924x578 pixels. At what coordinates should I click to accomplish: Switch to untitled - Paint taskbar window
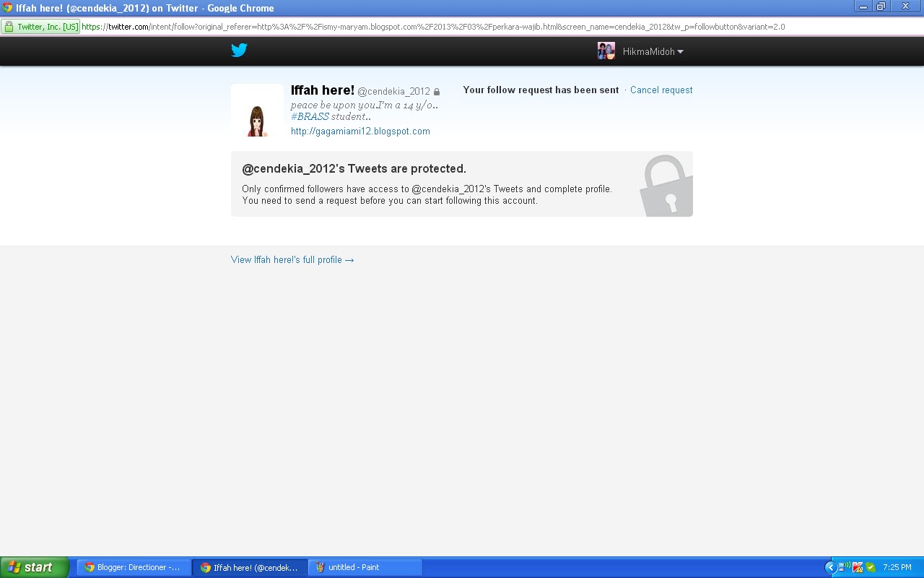(x=365, y=567)
